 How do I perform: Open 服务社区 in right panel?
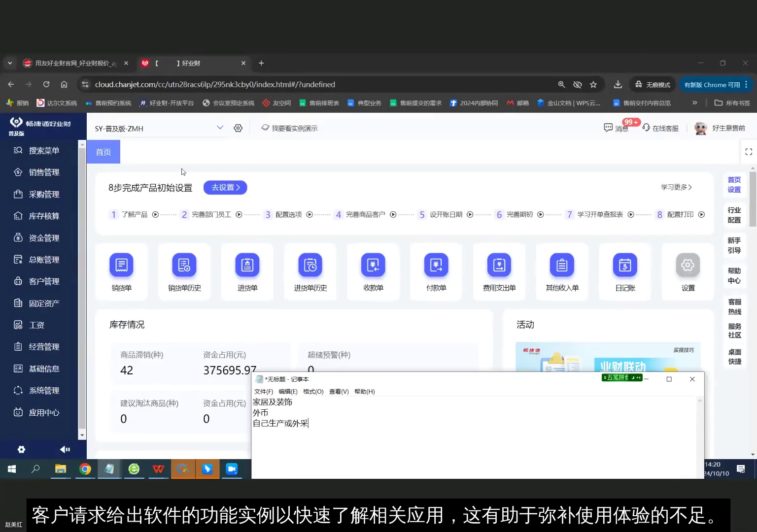click(x=734, y=331)
